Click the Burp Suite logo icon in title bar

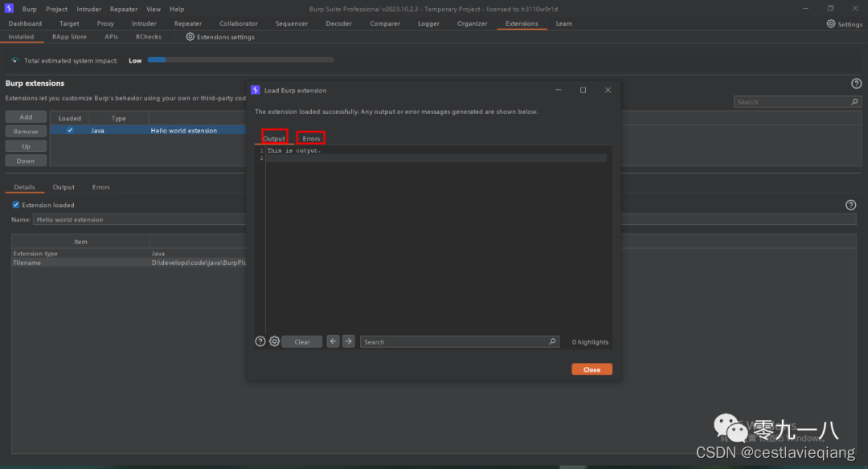[9, 8]
